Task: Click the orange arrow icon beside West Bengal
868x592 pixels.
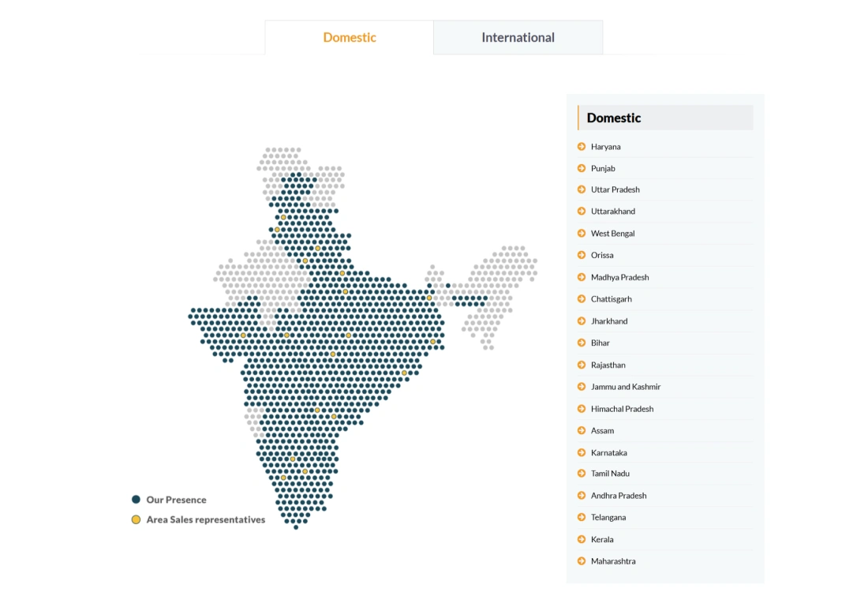Action: tap(582, 234)
